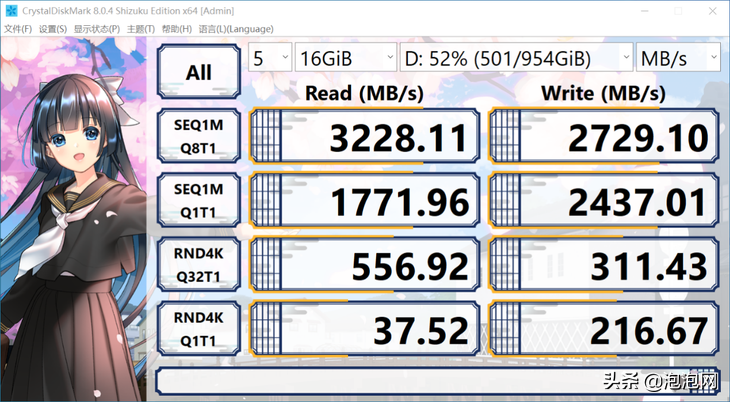Select the 2437.01 write result
Screen dimensions: 730x402
click(604, 200)
